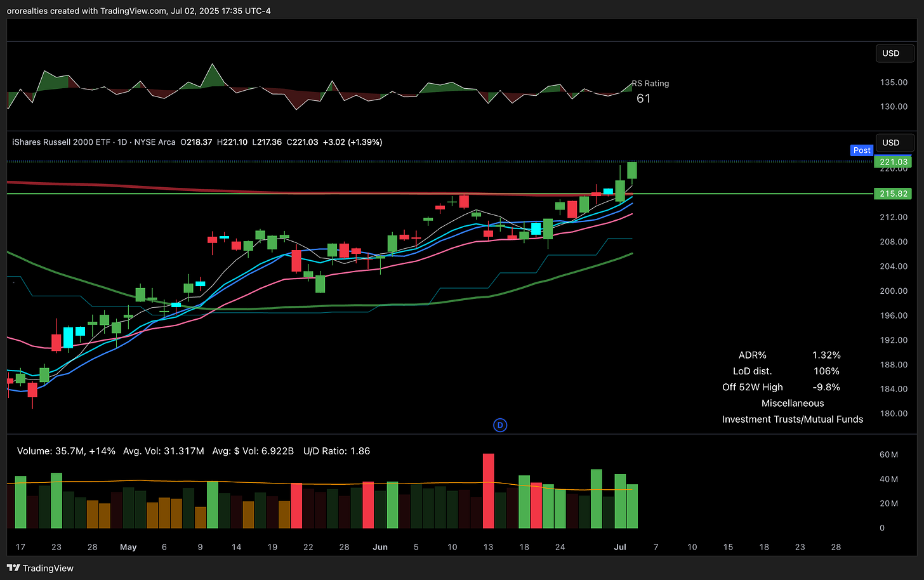The height and width of the screenshot is (580, 924).
Task: Click the C221.03 close price value
Action: pyautogui.click(x=302, y=142)
